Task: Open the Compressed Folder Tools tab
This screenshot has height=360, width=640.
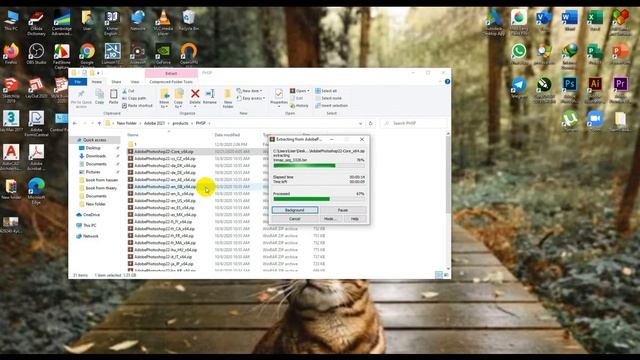Action: pos(171,82)
